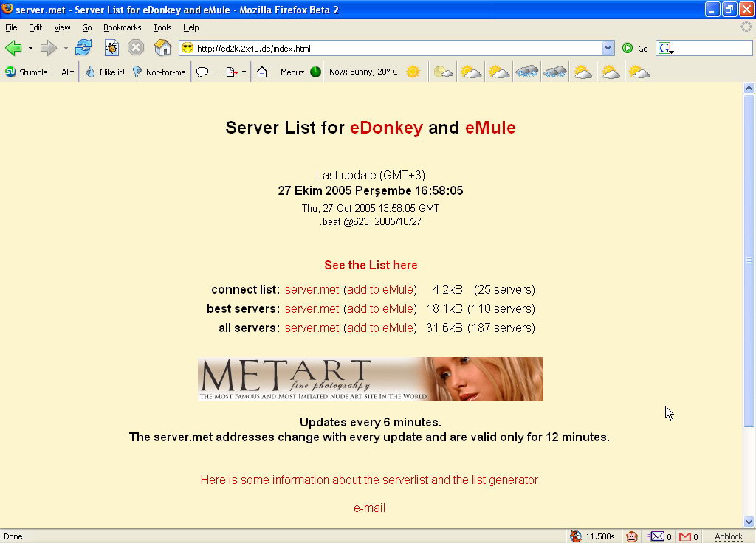This screenshot has height=543, width=756.
Task: Open the File menu
Action: 11,27
